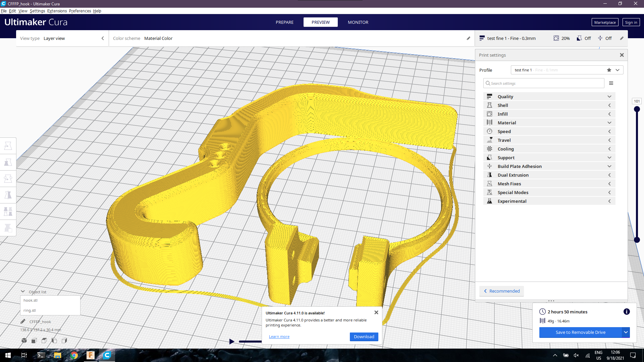Open the Per Model Settings tool

(8, 212)
